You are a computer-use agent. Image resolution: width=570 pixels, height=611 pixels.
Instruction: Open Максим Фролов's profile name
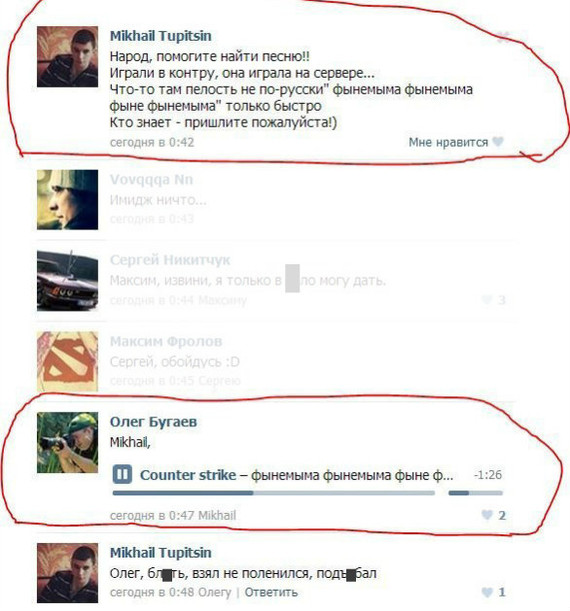click(166, 341)
